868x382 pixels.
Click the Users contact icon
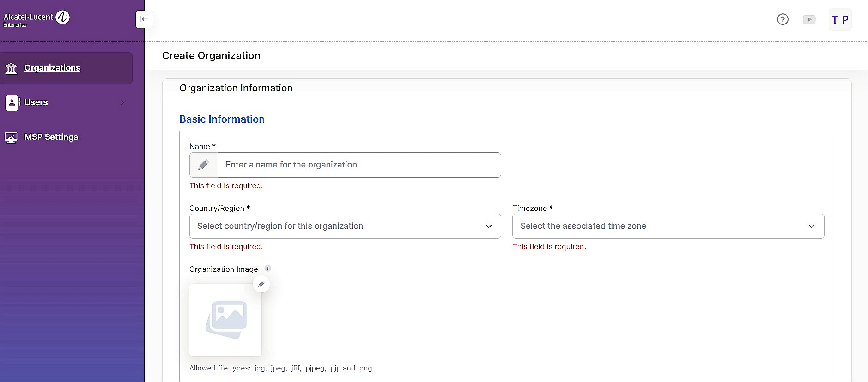click(12, 103)
